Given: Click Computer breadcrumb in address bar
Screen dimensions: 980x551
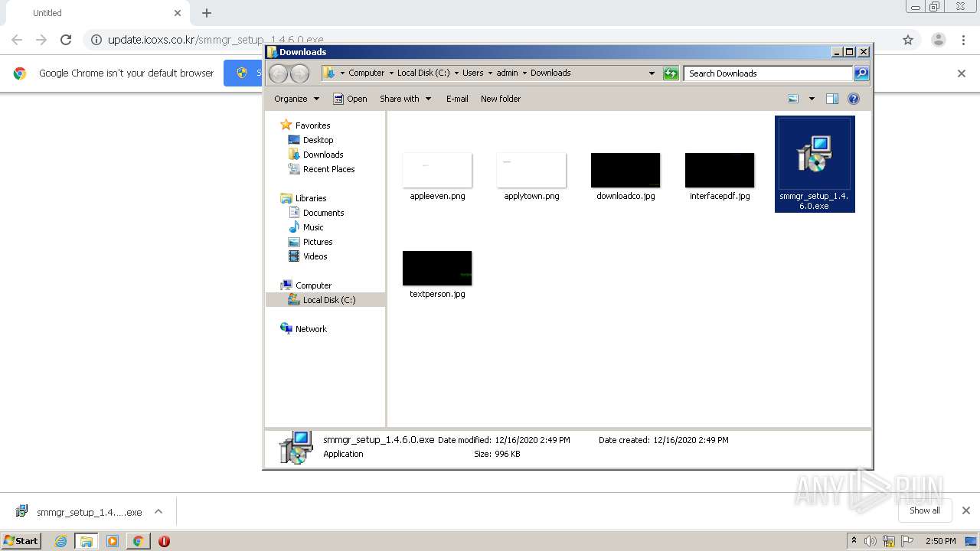Looking at the screenshot, I should tap(366, 73).
